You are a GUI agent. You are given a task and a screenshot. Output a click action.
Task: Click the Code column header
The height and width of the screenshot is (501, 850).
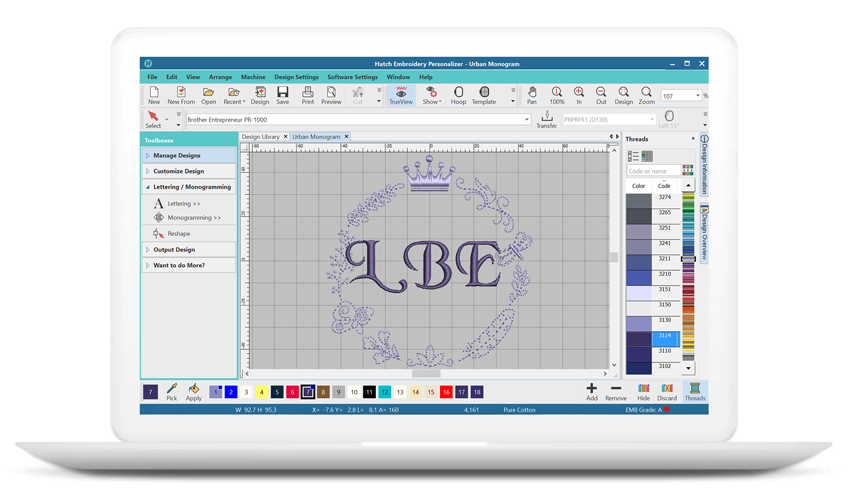click(664, 185)
